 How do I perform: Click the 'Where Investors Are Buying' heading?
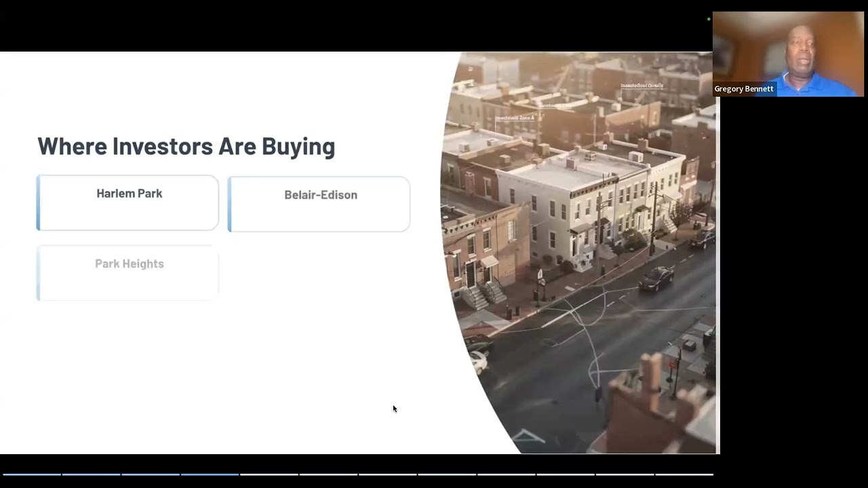[x=186, y=146]
